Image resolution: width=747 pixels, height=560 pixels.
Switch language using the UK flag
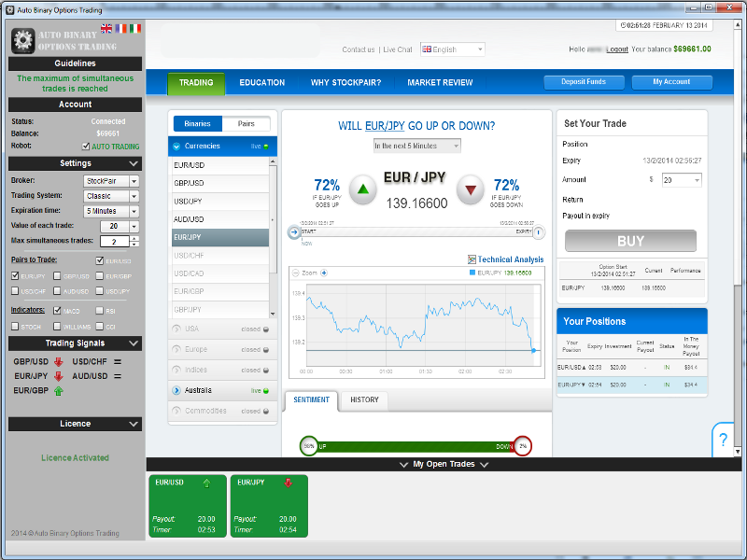coord(106,29)
